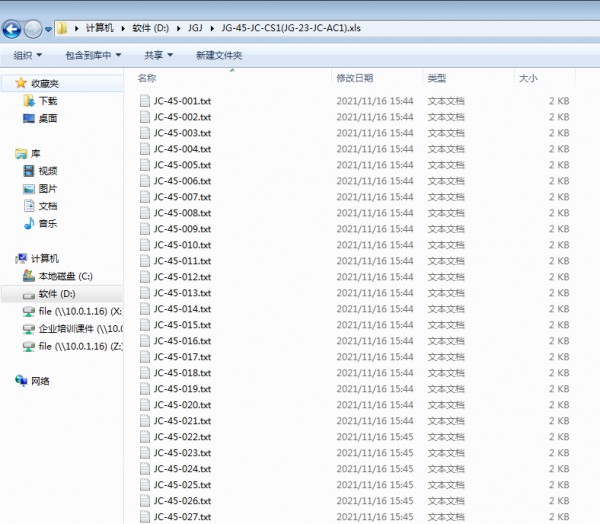Open the Pictures library
The image size is (600, 524).
(47, 189)
